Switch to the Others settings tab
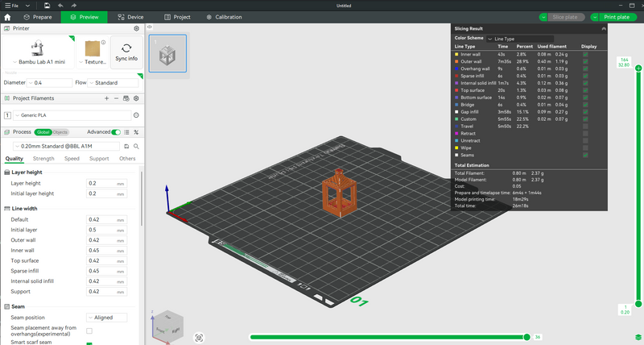644x345 pixels. (127, 158)
